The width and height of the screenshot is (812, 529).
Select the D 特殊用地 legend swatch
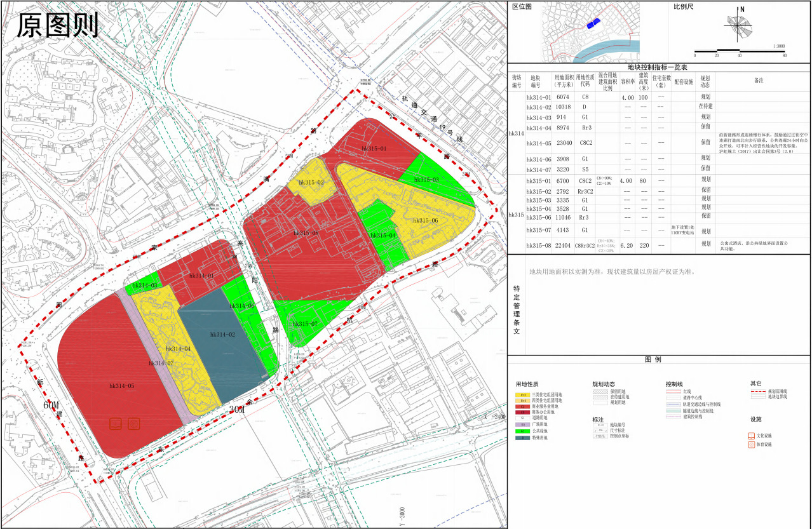(523, 438)
